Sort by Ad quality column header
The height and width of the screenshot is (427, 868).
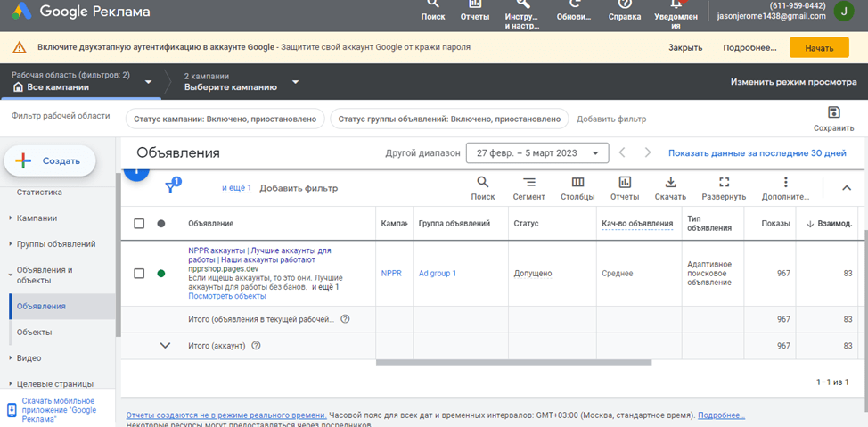[637, 224]
